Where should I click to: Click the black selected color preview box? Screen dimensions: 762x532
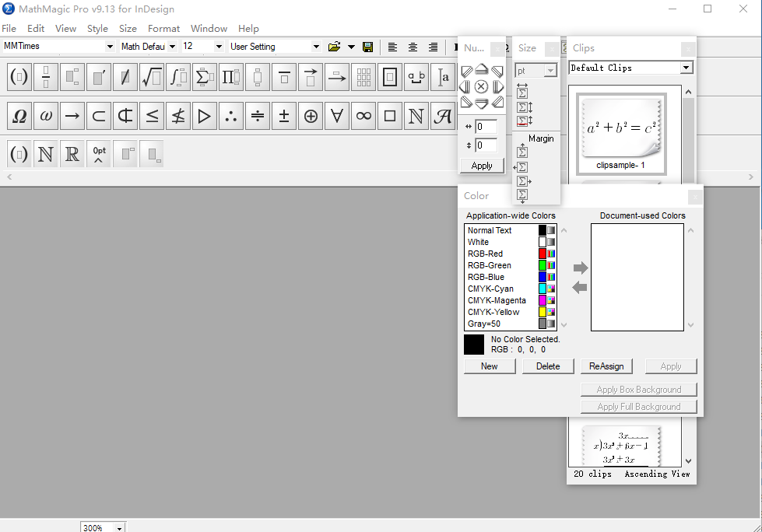point(474,345)
